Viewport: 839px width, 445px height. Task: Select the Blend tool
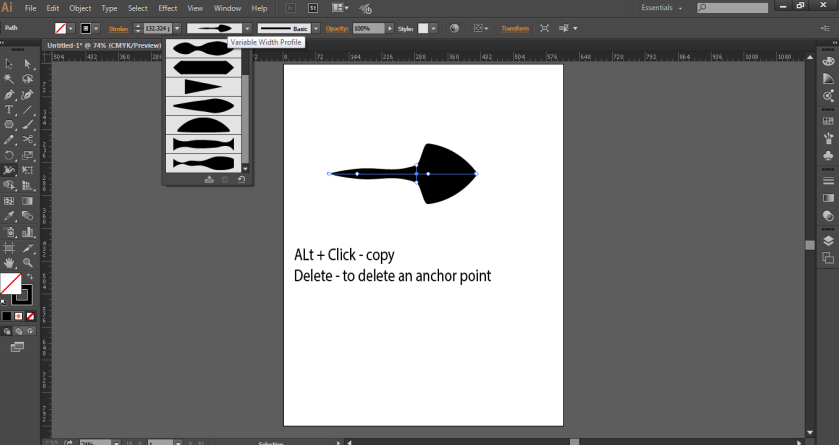[x=27, y=216]
